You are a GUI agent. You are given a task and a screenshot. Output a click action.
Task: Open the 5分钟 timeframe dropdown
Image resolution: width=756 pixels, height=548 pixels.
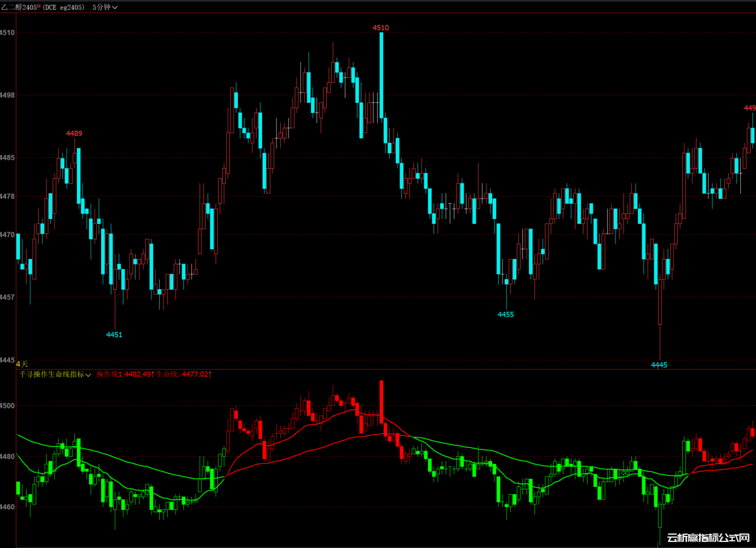pyautogui.click(x=105, y=7)
